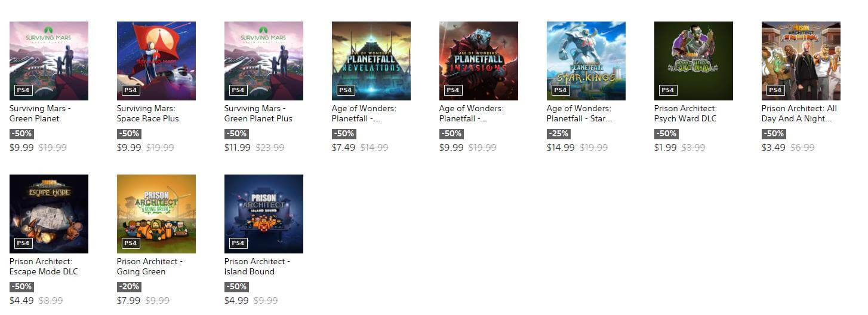Screen dimensions: 868x315
Task: Open the Going Green cover thumbnail
Action: pyautogui.click(x=156, y=214)
